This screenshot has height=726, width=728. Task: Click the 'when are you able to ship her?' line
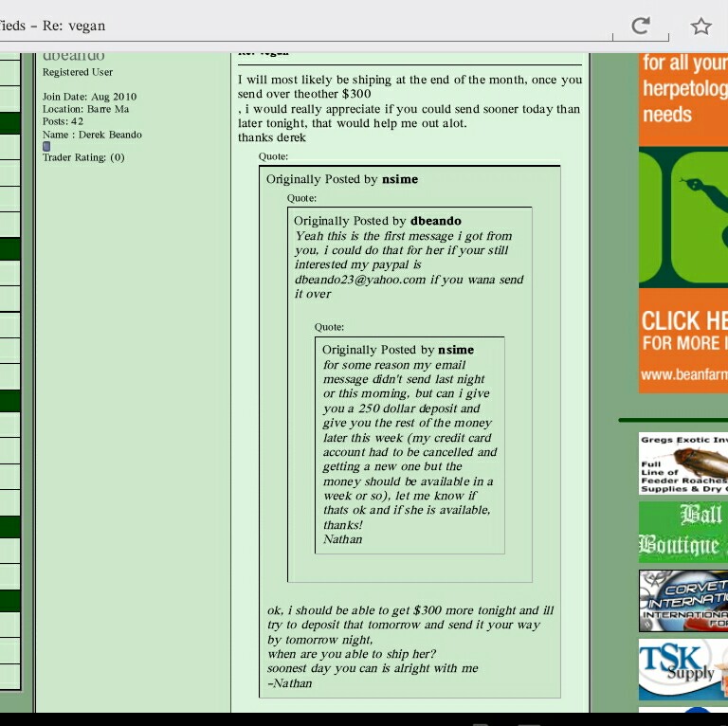352,654
